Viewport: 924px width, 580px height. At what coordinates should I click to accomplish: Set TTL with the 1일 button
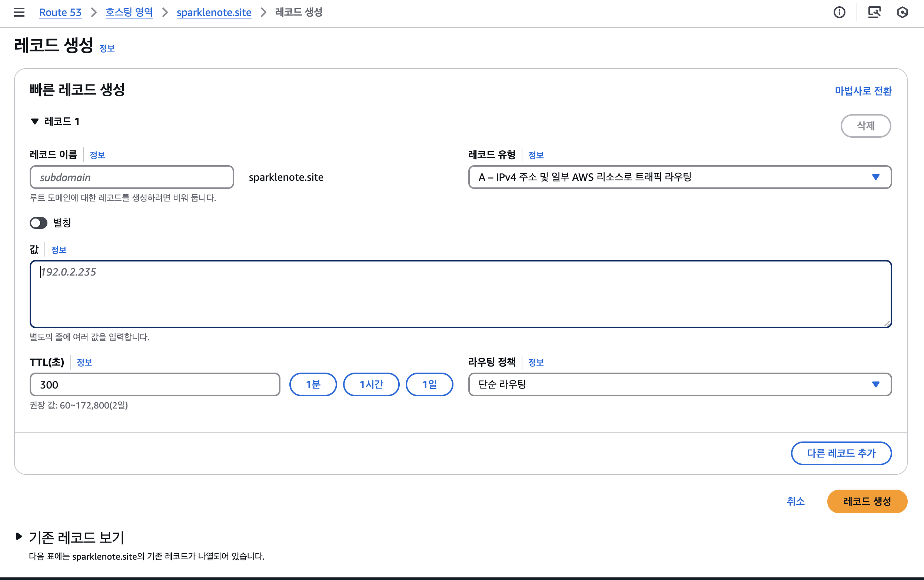click(x=429, y=384)
